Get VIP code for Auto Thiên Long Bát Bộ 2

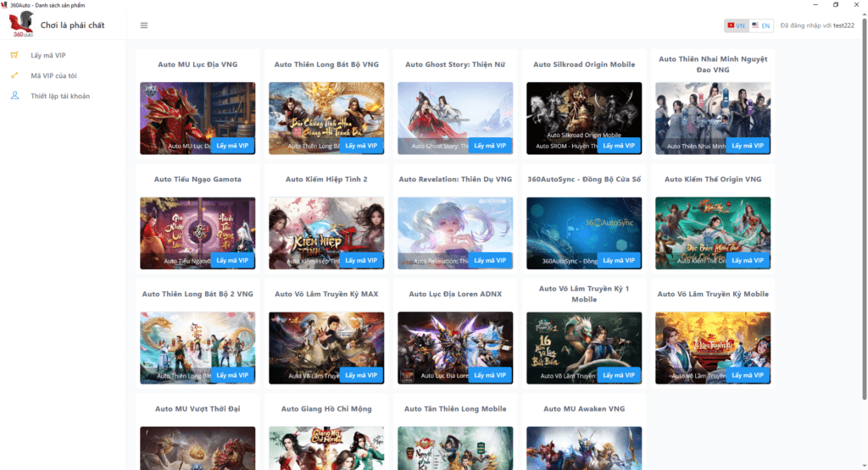pos(232,375)
